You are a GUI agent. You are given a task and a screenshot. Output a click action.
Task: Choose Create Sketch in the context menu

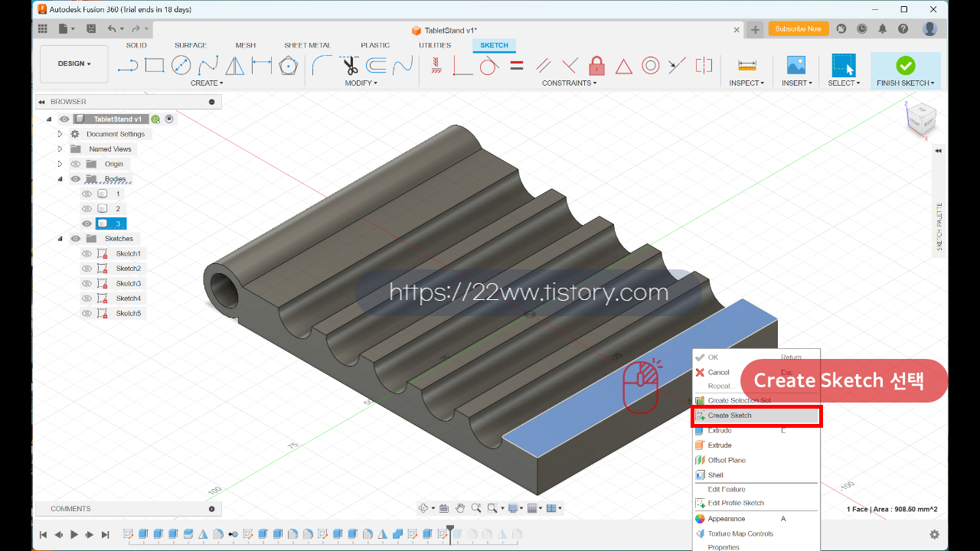(x=756, y=416)
